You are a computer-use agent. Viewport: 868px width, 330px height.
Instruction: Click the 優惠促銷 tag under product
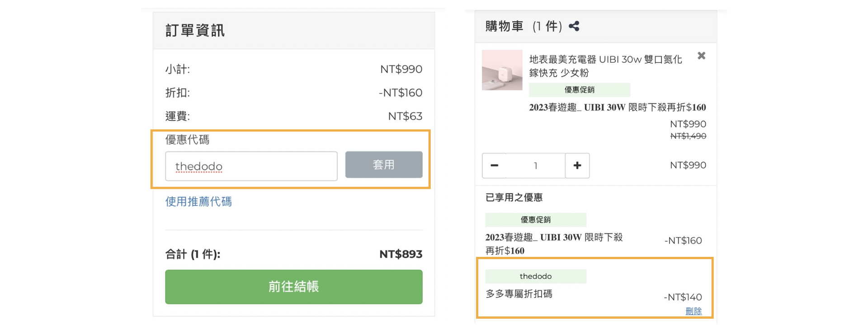click(x=579, y=90)
